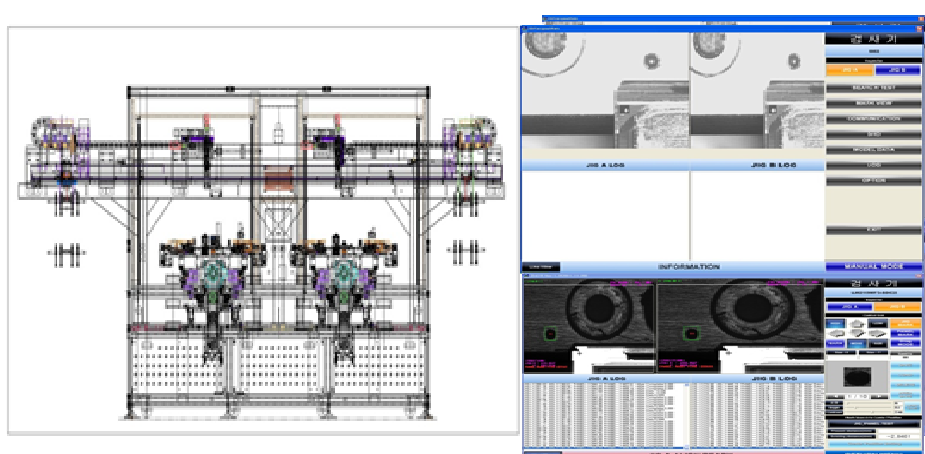Switch to MANUAL MODE
This screenshot has width=925, height=454.
pos(873,267)
